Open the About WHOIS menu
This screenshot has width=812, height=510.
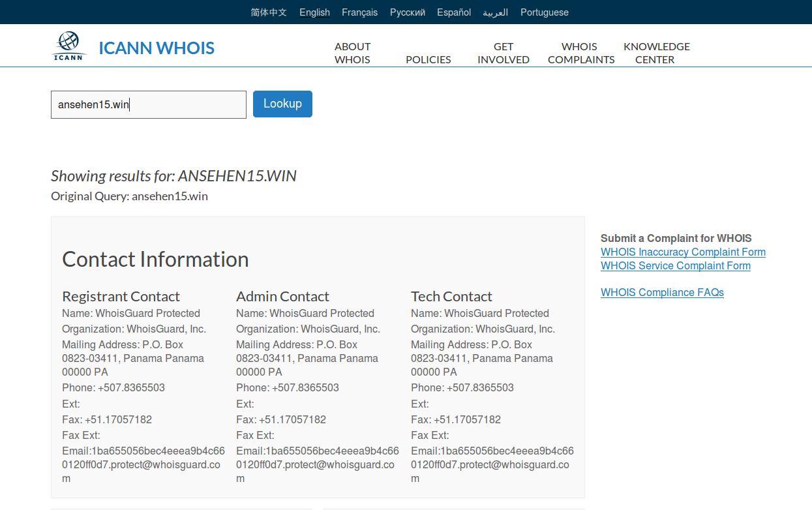[352, 53]
